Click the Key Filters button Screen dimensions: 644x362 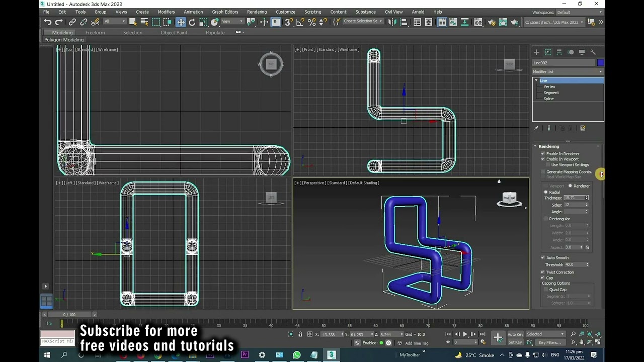coord(549,342)
